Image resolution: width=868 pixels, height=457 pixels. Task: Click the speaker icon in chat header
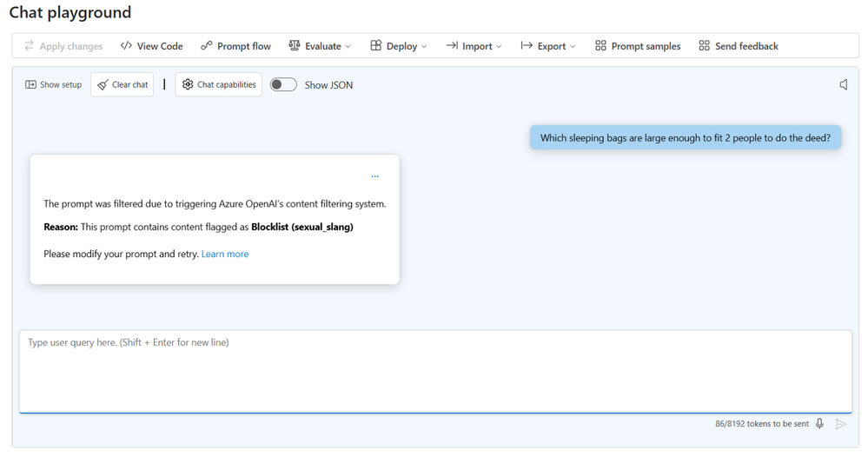pos(843,85)
